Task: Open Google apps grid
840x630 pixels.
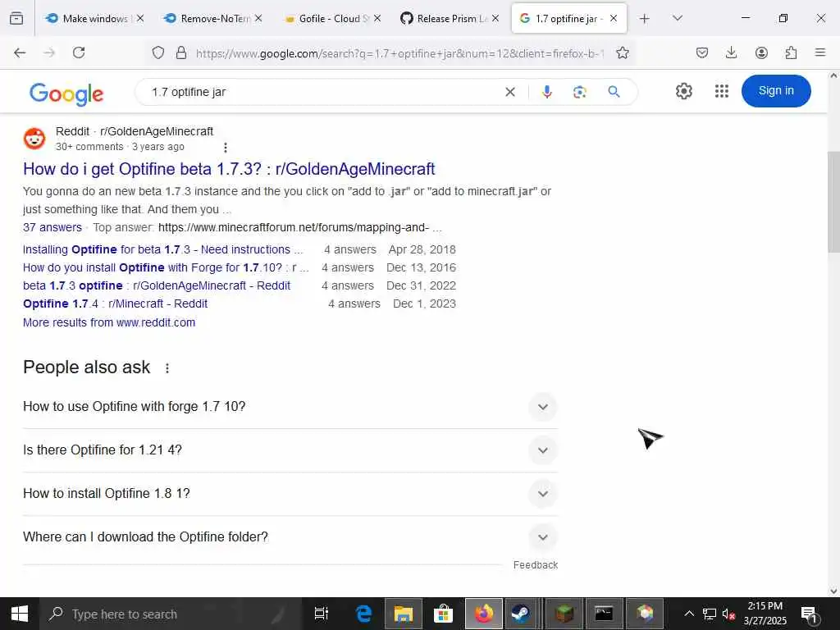Action: (722, 91)
